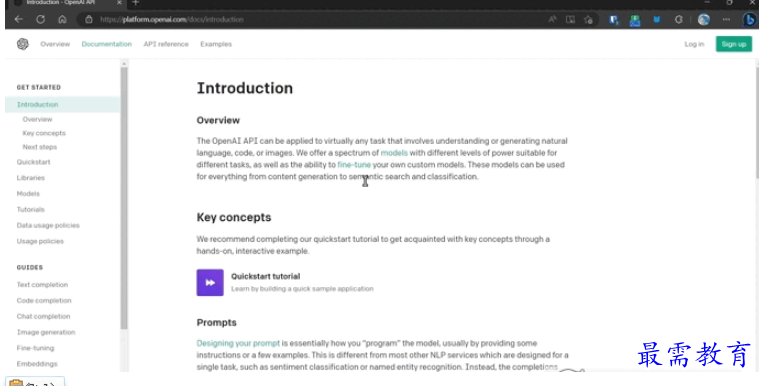759x386 pixels.
Task: Open Chat completion guide in sidebar
Action: [x=44, y=316]
